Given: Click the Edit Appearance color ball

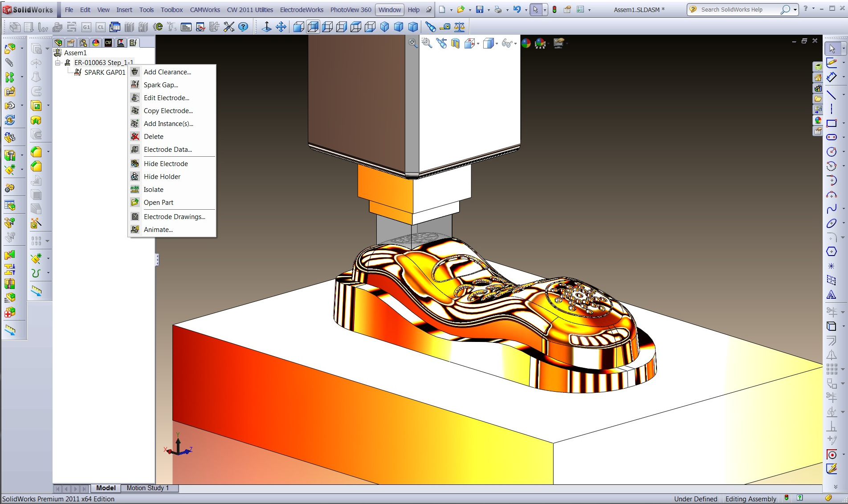Looking at the screenshot, I should [526, 43].
